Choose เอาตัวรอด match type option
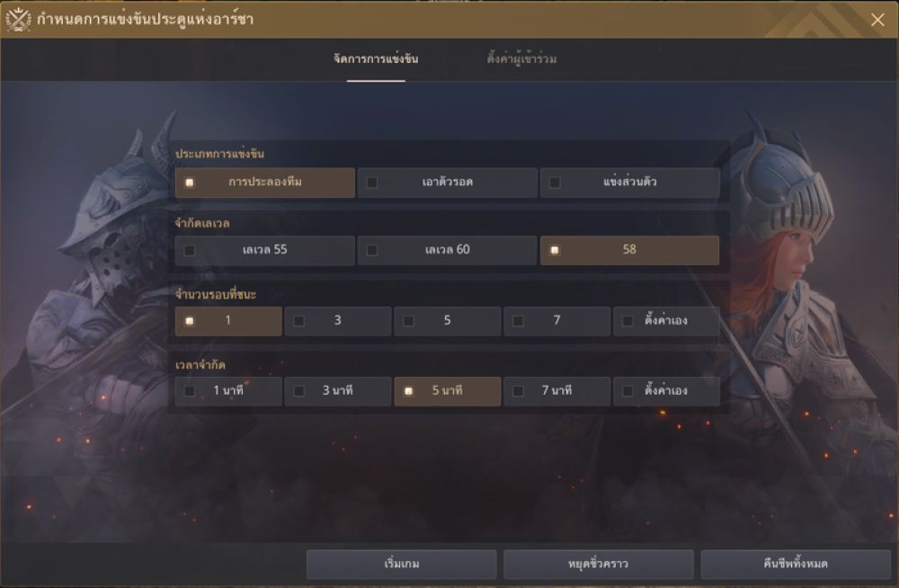 point(447,183)
